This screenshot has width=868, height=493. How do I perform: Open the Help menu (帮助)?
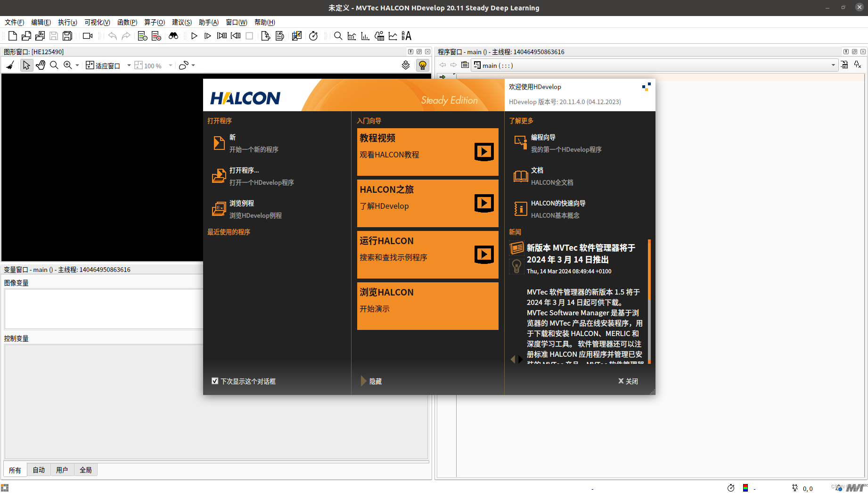coord(265,22)
